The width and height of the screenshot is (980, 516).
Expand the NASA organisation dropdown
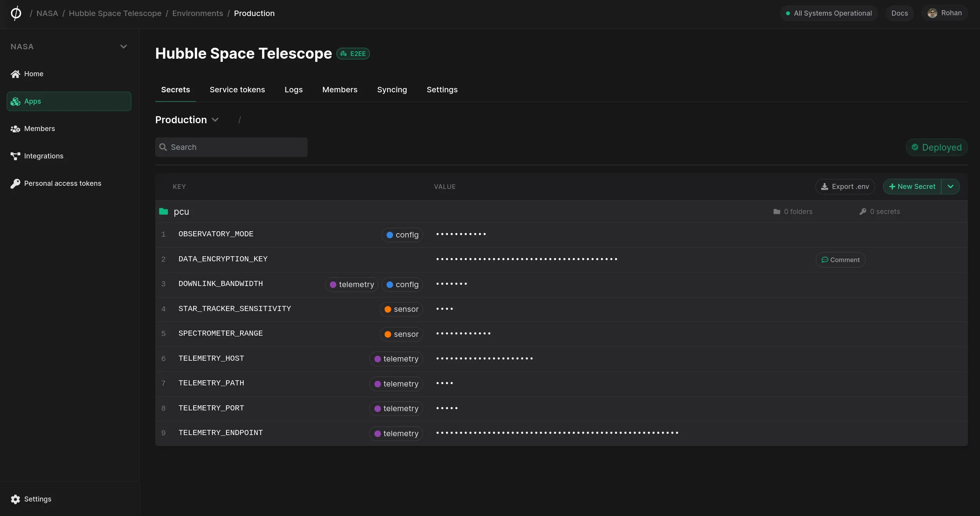click(x=124, y=47)
